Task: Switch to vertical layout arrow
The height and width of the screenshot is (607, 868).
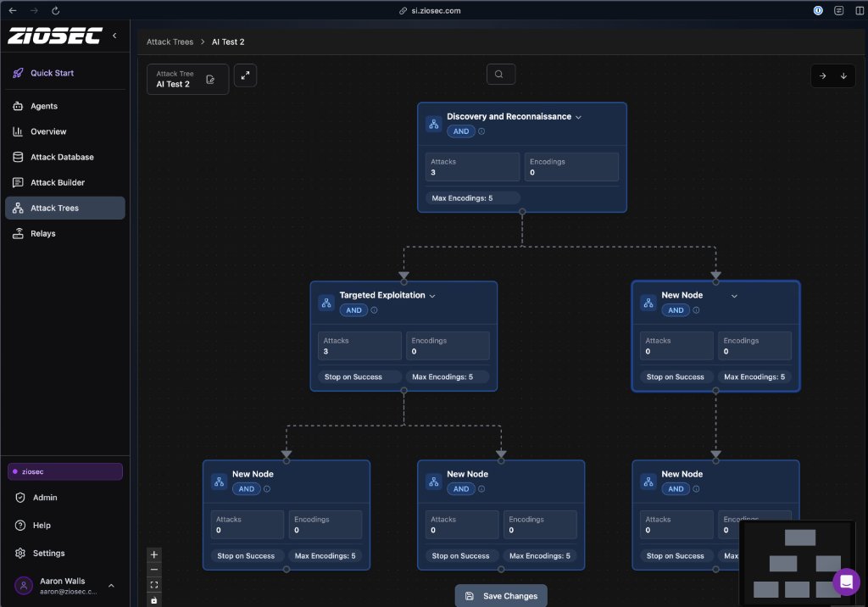Action: pyautogui.click(x=843, y=76)
